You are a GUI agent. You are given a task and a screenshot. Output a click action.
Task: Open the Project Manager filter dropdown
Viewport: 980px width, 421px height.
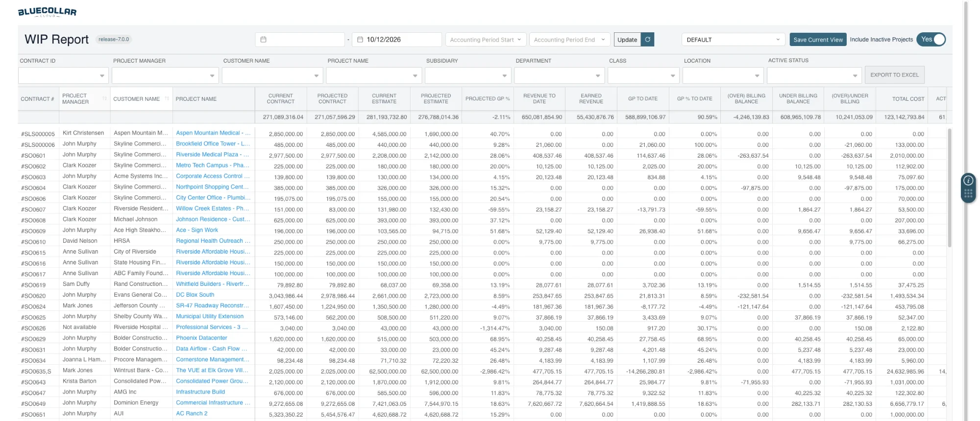point(165,75)
